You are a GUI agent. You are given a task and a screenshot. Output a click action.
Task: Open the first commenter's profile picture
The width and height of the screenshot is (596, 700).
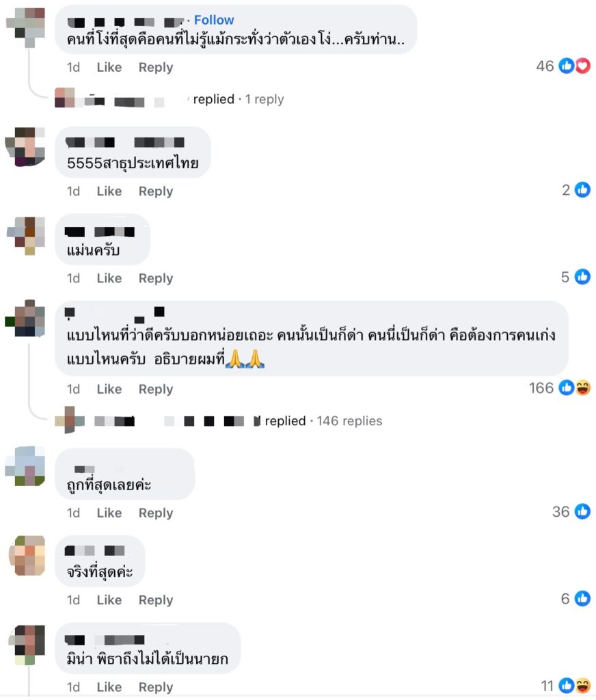27,27
